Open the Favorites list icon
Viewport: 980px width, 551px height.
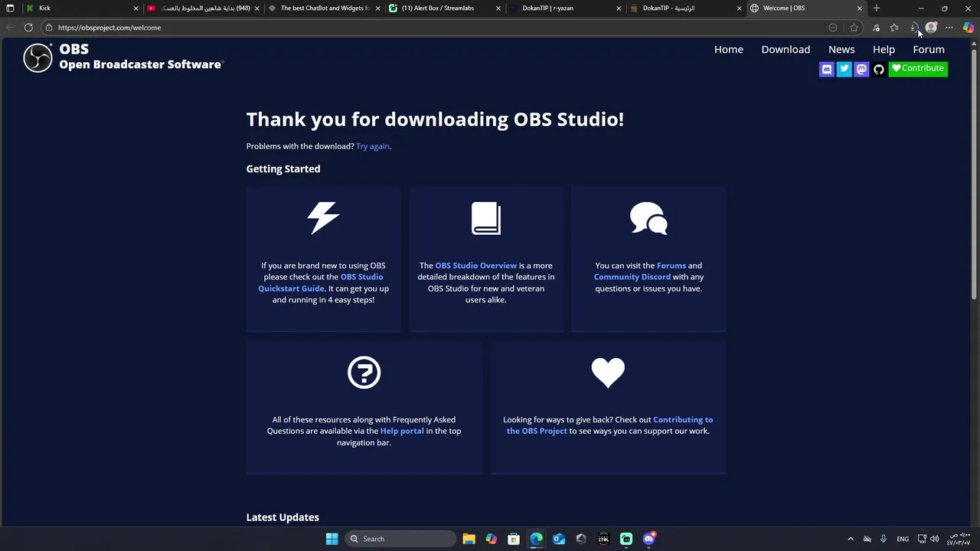(x=894, y=28)
